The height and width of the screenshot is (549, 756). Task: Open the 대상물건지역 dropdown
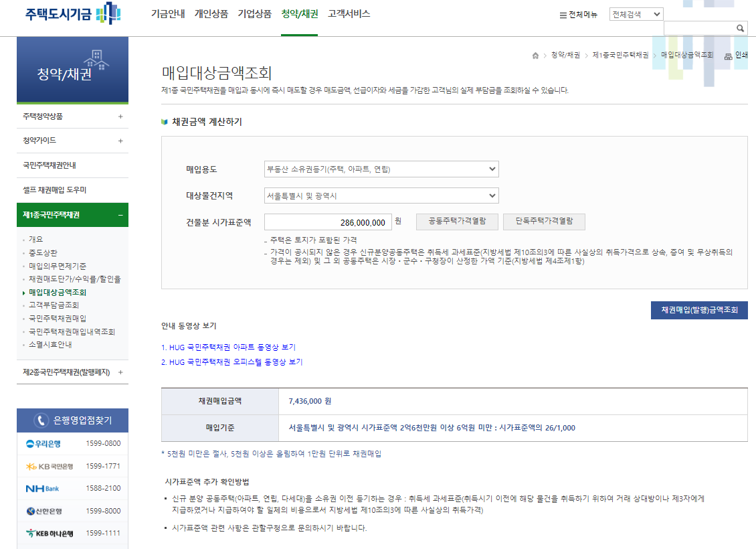(380, 195)
